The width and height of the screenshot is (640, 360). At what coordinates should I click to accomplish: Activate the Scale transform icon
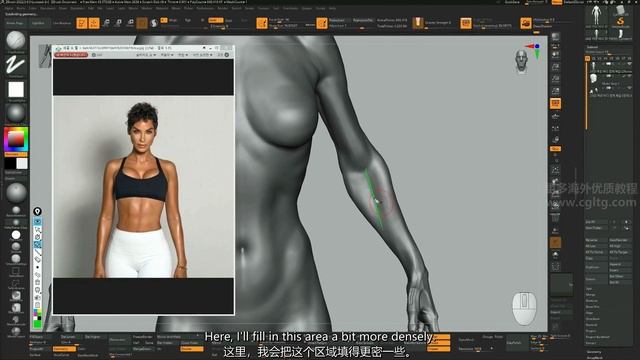(118, 23)
